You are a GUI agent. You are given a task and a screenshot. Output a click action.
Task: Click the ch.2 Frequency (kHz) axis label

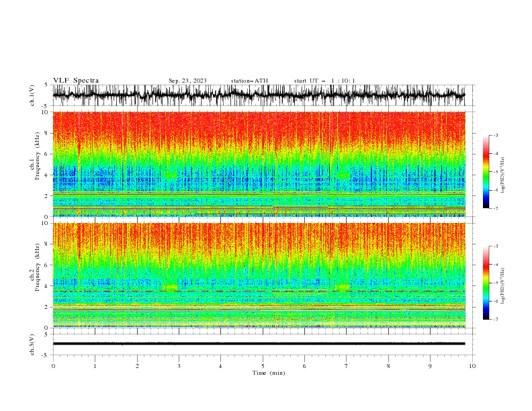35,267
